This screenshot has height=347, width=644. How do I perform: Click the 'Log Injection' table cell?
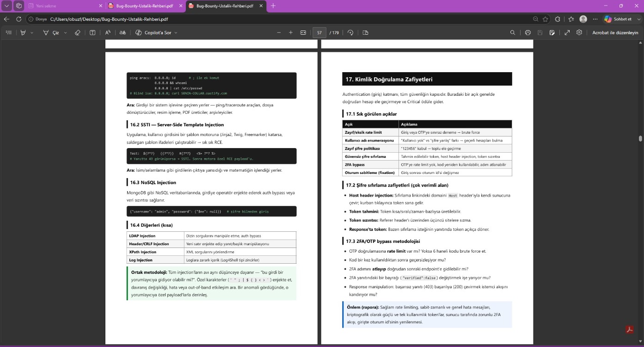point(155,260)
